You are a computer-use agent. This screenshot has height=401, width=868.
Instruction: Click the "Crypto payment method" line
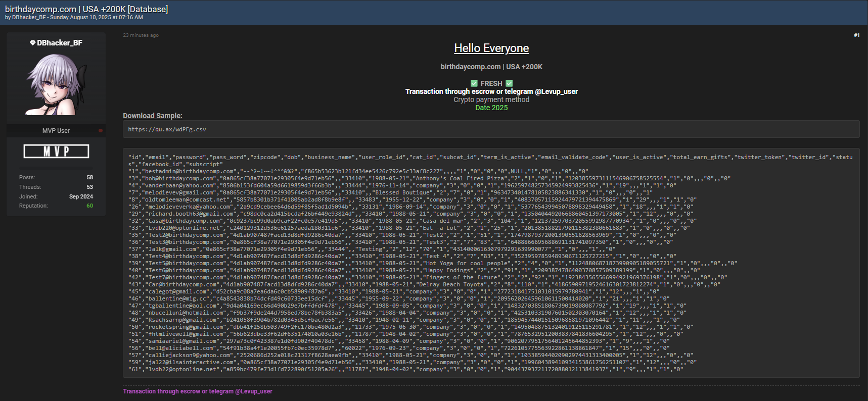click(491, 99)
